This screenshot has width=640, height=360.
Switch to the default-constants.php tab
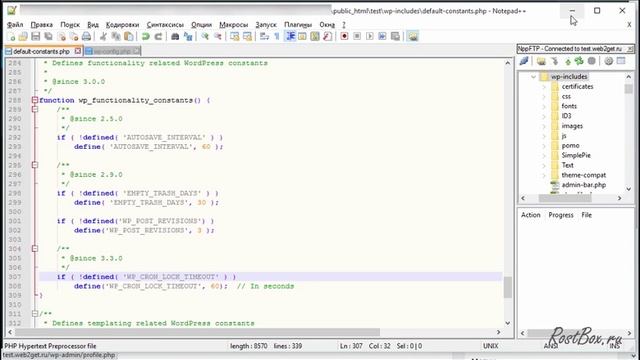41,51
